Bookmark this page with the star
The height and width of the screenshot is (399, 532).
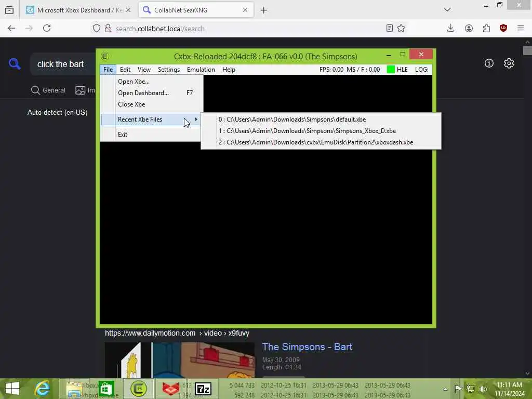pos(401,28)
